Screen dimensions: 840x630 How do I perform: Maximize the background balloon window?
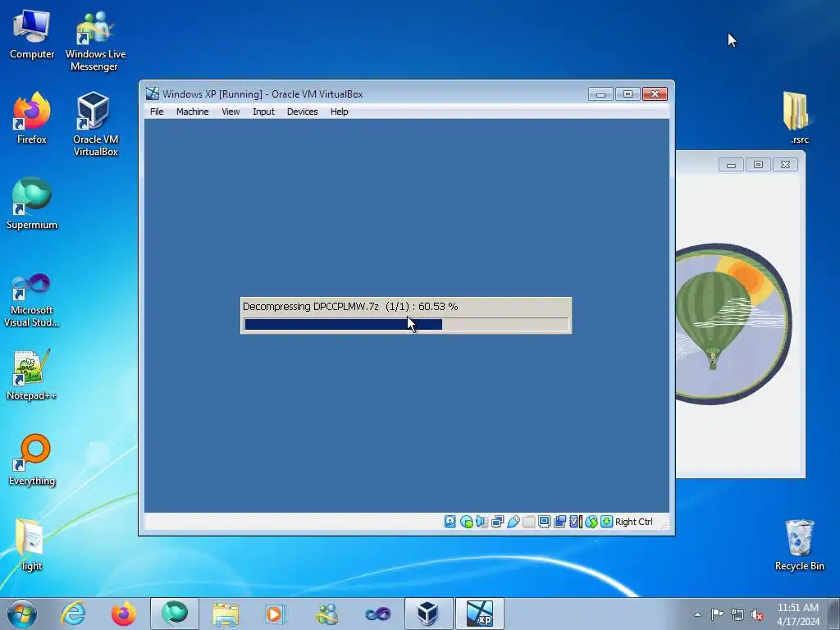click(758, 164)
